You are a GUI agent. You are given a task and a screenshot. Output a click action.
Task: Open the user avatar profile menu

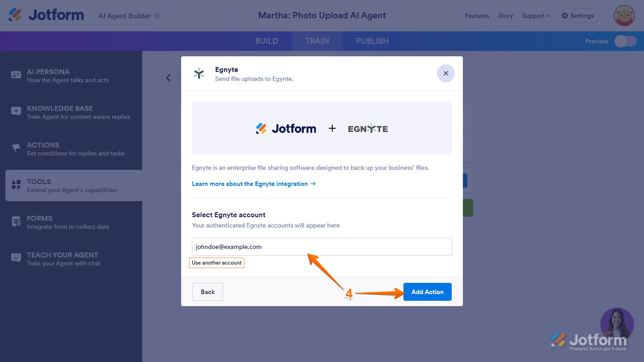point(624,16)
